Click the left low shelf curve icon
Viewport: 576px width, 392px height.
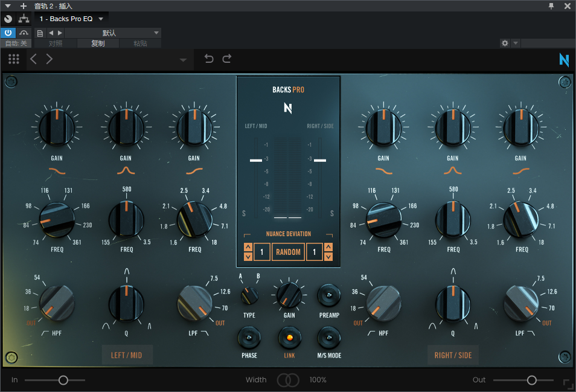point(57,171)
